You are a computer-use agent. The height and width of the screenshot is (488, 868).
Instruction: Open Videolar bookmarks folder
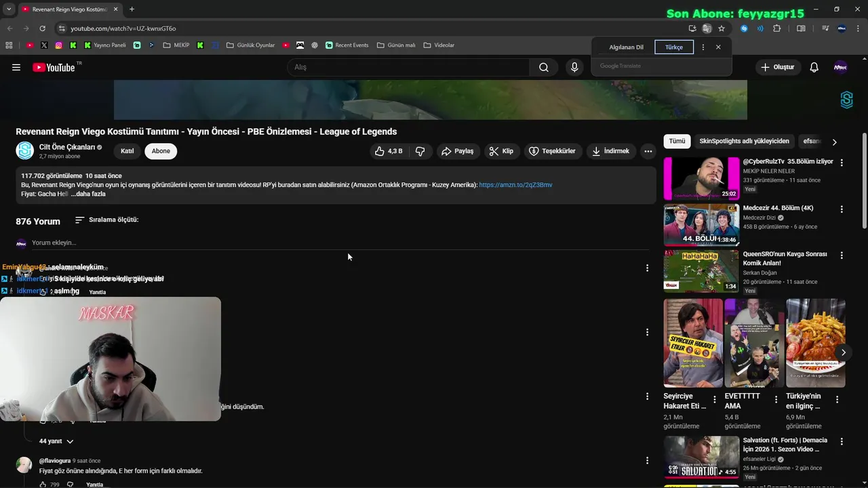coord(439,45)
